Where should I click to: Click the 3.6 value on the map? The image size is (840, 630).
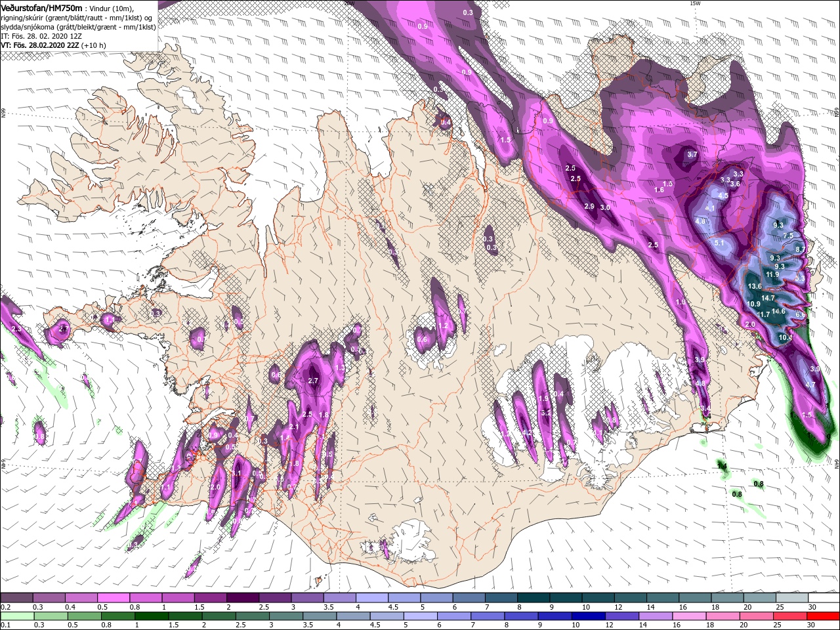pyautogui.click(x=735, y=184)
